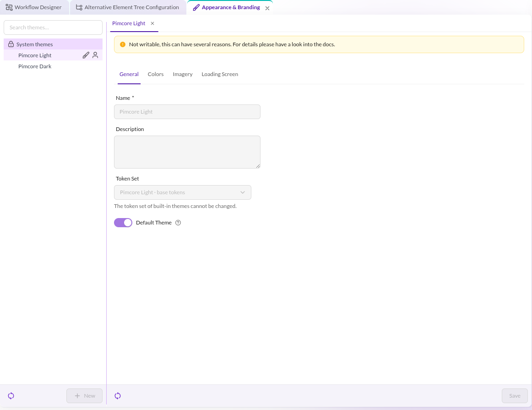
Task: Switch to the Colors sub-tab
Action: tap(156, 74)
